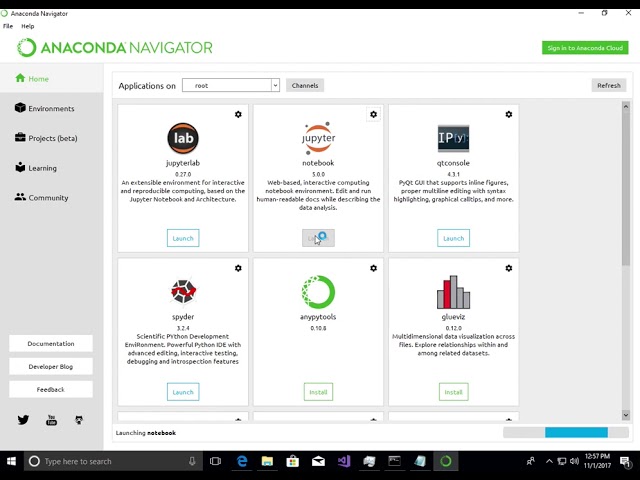
Task: Sign in to Anaconda Cloud
Action: coord(585,48)
